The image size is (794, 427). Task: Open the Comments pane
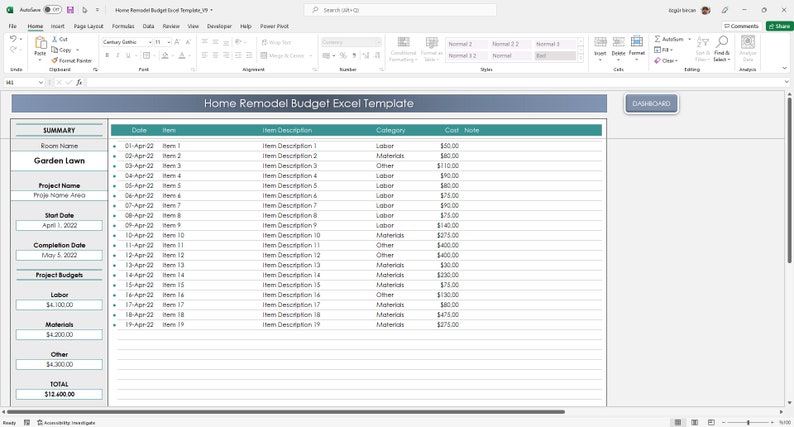pyautogui.click(x=741, y=26)
